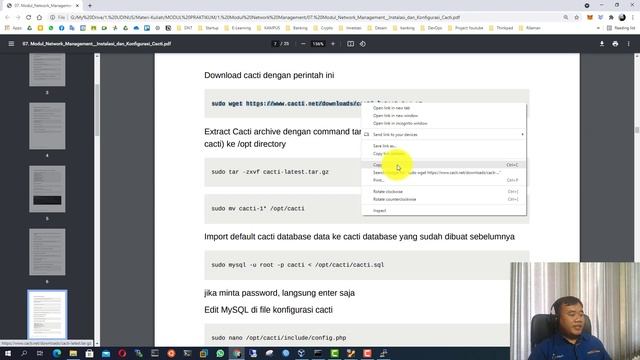
Task: Open the Extensions puzzle icon
Action: point(611,18)
